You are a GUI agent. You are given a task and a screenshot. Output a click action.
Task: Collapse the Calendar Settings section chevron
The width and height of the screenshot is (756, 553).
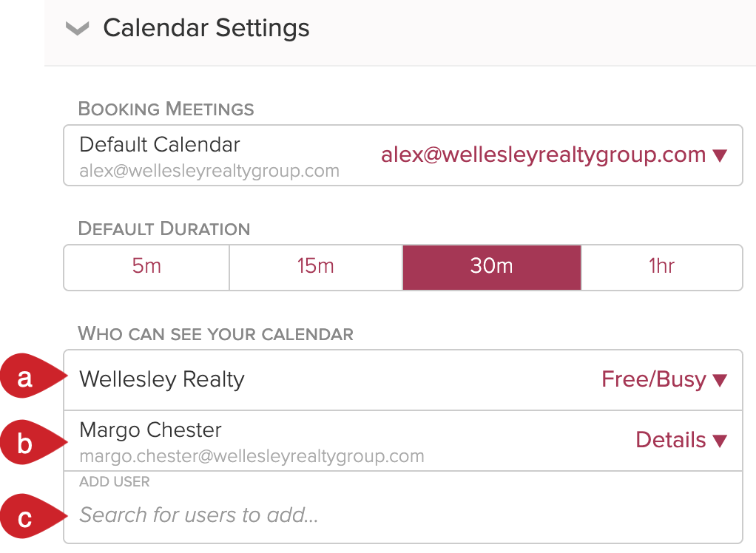[x=77, y=28]
